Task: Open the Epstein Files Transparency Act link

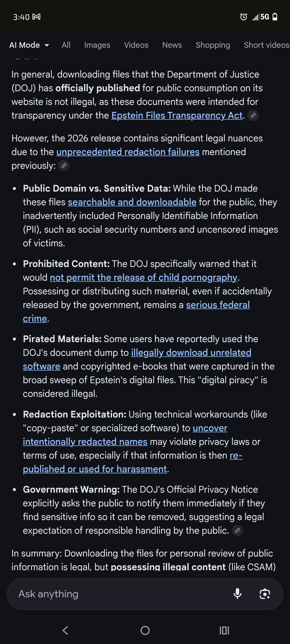Action: point(177,115)
